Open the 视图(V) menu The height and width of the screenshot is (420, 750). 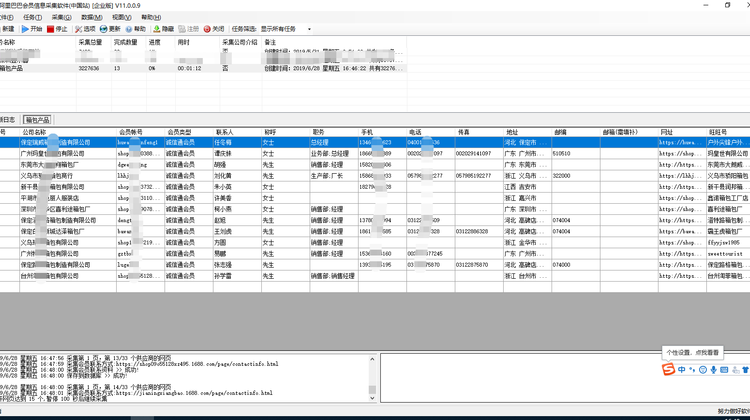click(x=121, y=18)
